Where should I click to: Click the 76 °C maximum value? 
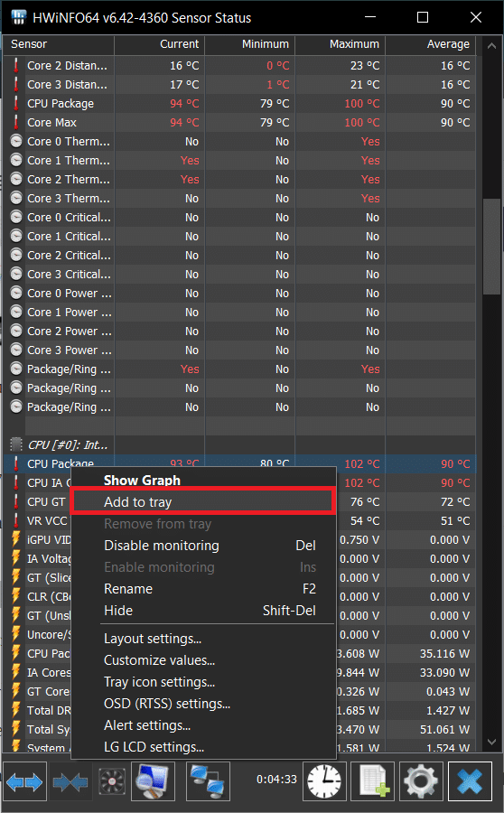point(365,502)
